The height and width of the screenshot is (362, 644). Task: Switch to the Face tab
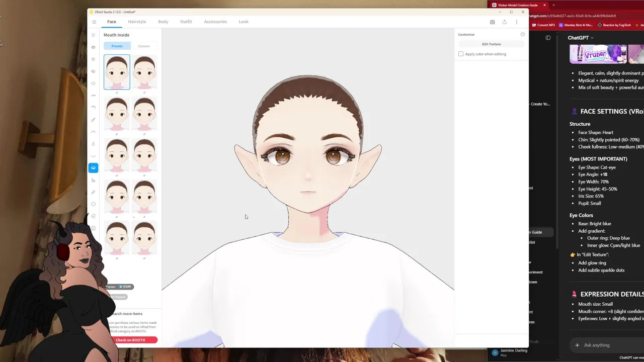click(x=112, y=22)
